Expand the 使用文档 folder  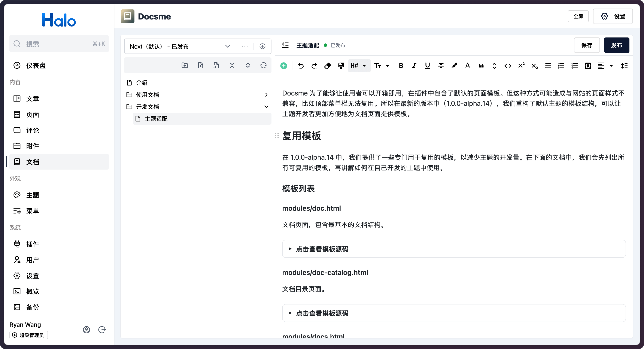(x=266, y=95)
